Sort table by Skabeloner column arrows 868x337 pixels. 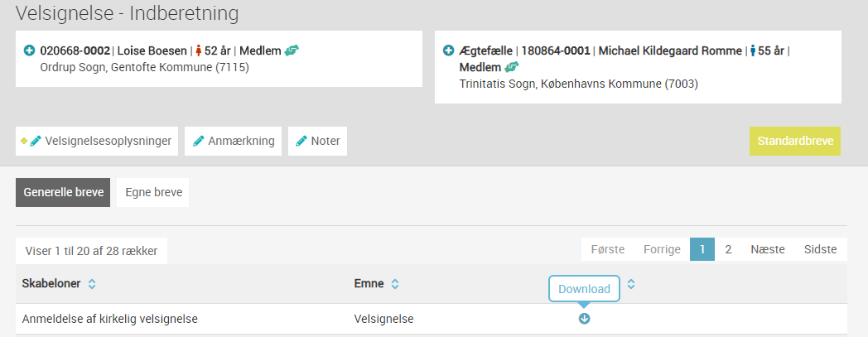(92, 284)
